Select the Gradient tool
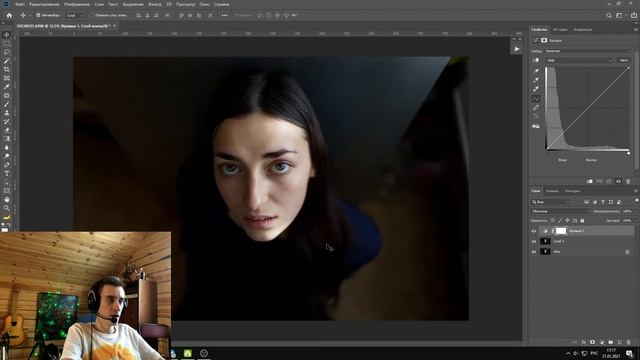640x360 pixels. [7, 139]
